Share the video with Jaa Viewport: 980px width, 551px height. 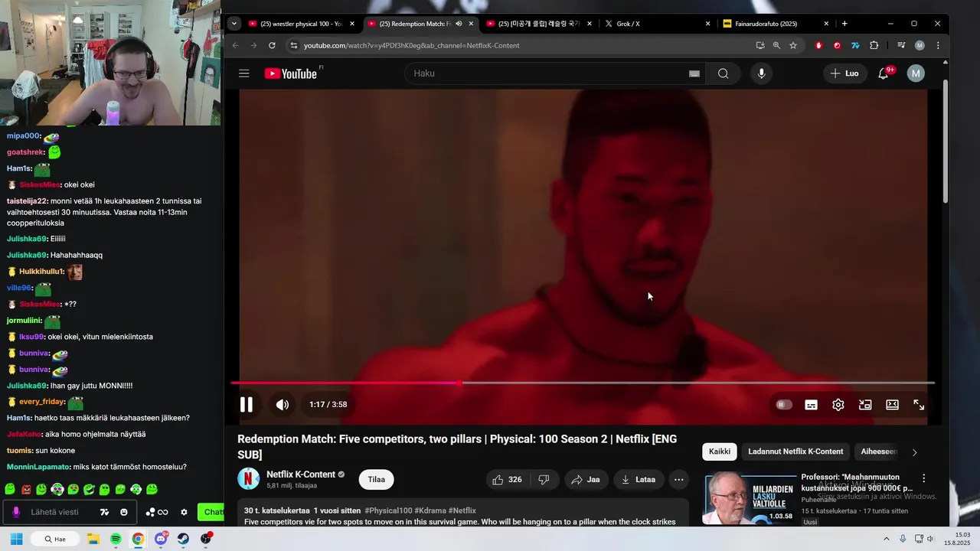coord(586,480)
